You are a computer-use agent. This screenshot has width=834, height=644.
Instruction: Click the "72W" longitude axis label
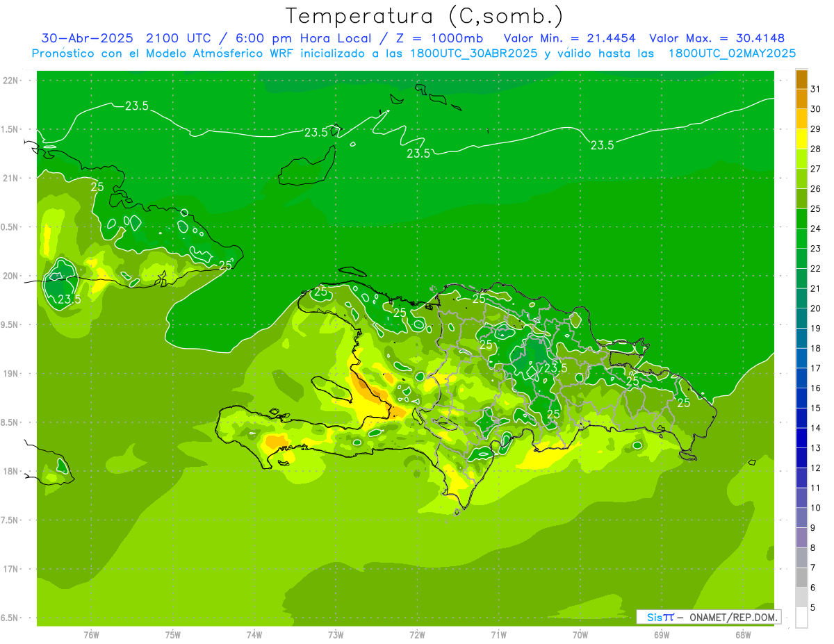[417, 635]
